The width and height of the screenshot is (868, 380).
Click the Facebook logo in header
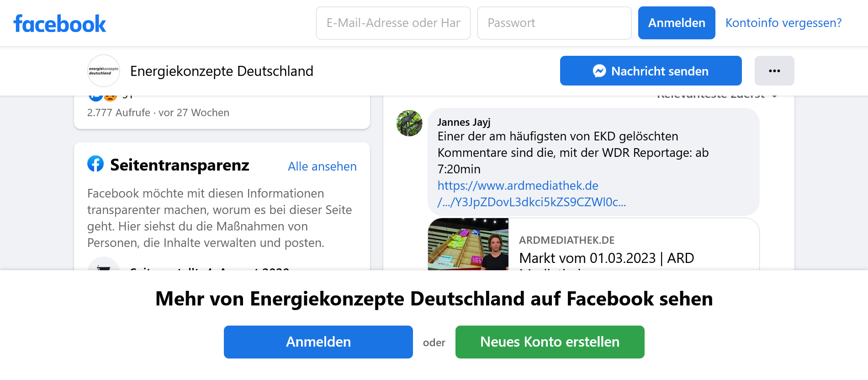(x=60, y=23)
